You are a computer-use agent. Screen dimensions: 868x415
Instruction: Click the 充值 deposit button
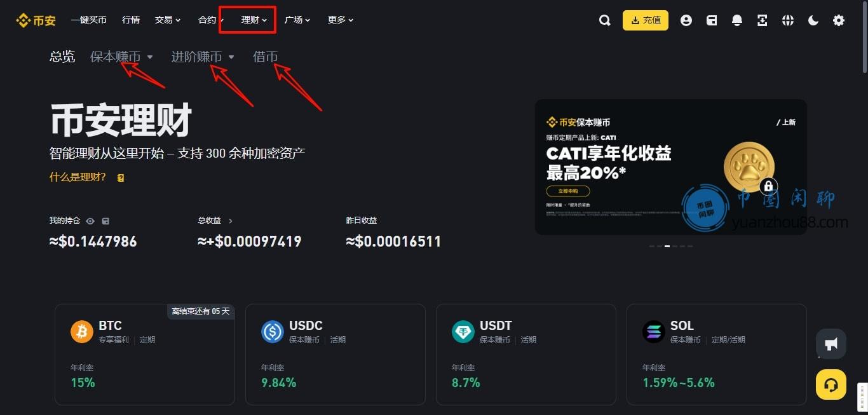(x=646, y=20)
